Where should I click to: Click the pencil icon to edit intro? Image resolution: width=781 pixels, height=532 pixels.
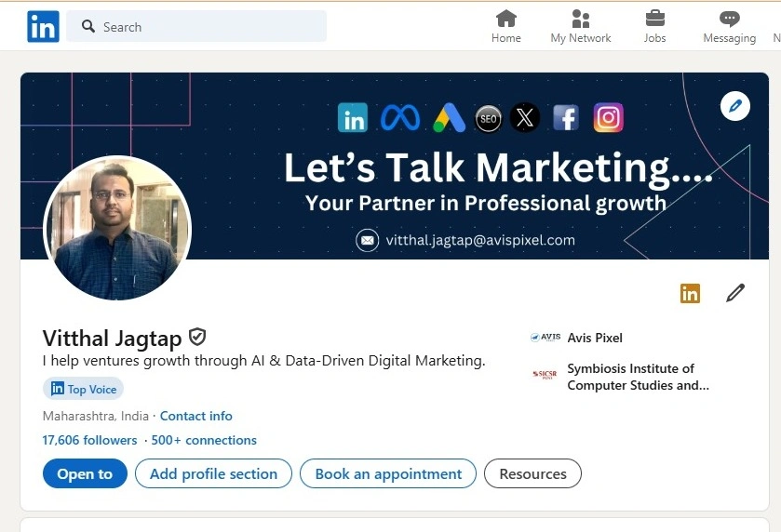735,294
